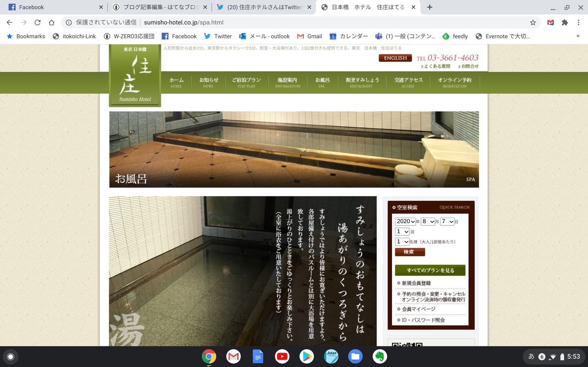Open the ChromeOS launcher circle button
The height and width of the screenshot is (367, 588).
[x=11, y=356]
